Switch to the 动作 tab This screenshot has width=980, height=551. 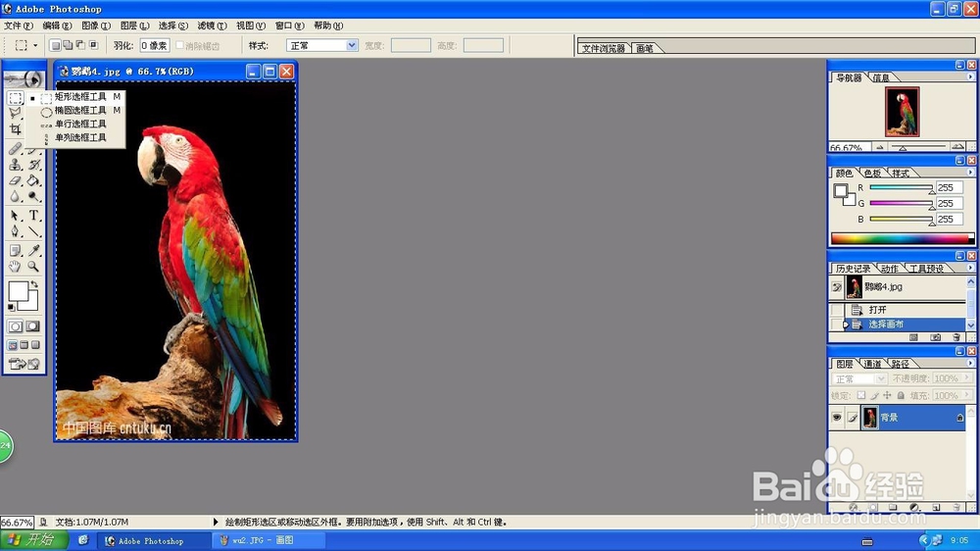[890, 269]
